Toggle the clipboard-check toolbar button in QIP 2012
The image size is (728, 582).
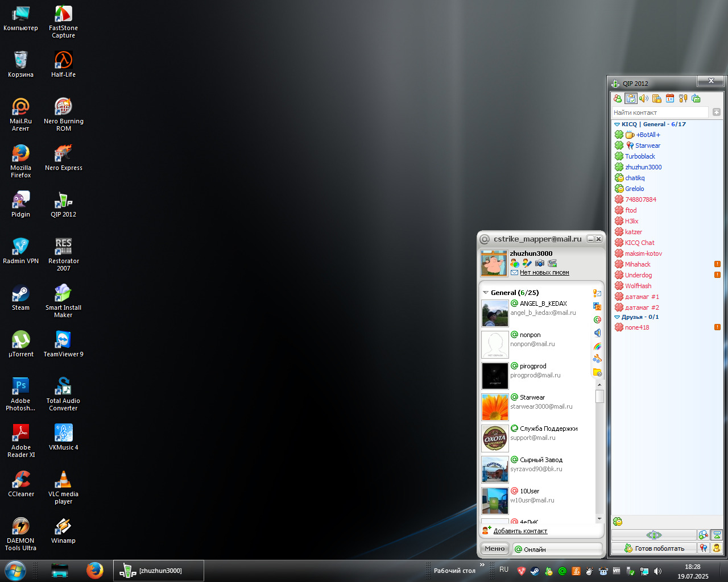click(x=631, y=98)
